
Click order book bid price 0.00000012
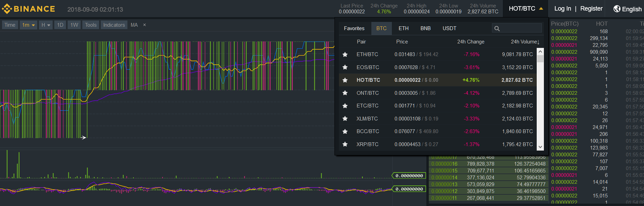(x=444, y=191)
